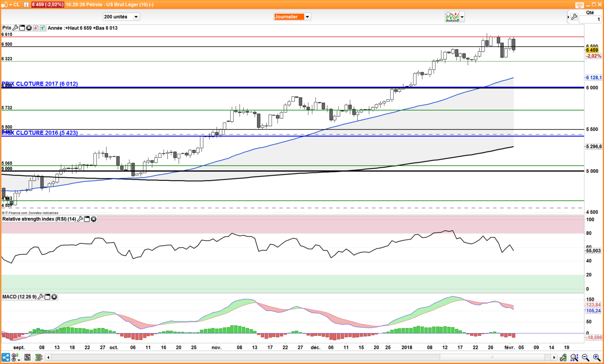Screen dimensions: 604x364
Task: Click the RSI value 55,003
Action: coord(593,251)
